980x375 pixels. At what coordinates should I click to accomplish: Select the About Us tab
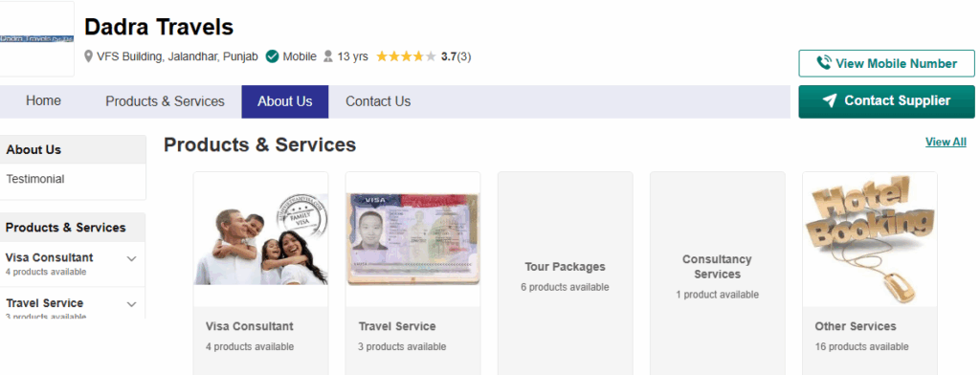285,101
